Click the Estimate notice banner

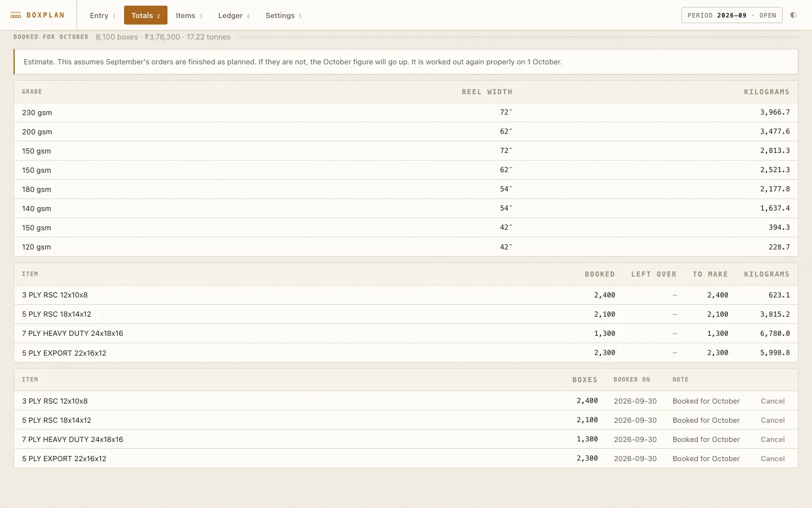pyautogui.click(x=406, y=62)
